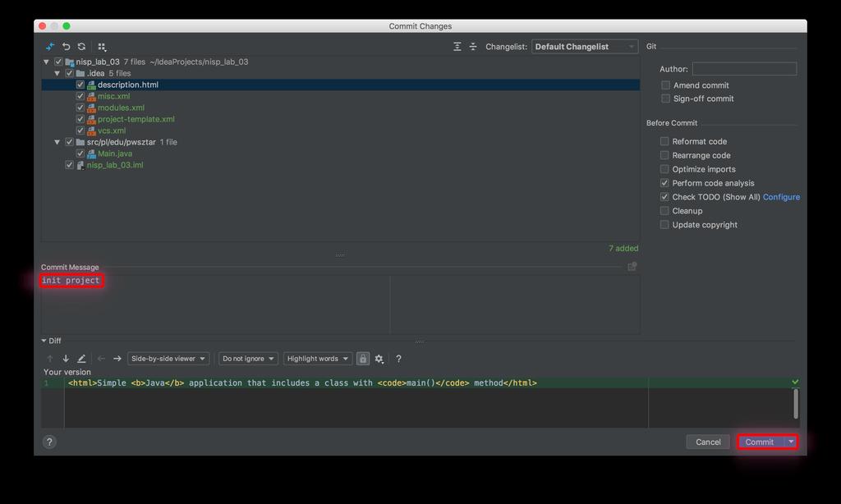The image size is (841, 504).
Task: Disable Perform code analysis checkbox
Action: [x=664, y=183]
